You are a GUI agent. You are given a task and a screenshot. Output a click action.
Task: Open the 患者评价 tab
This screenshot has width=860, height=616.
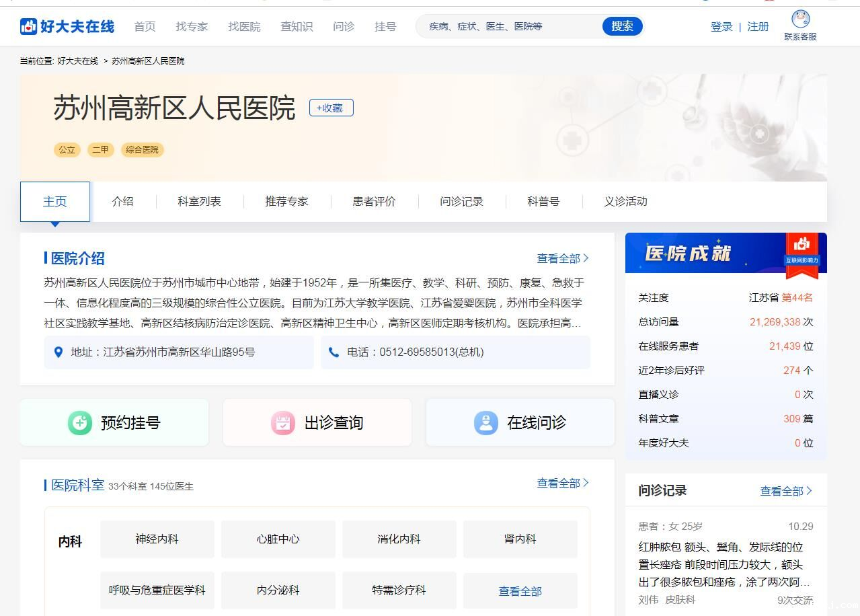pyautogui.click(x=374, y=201)
